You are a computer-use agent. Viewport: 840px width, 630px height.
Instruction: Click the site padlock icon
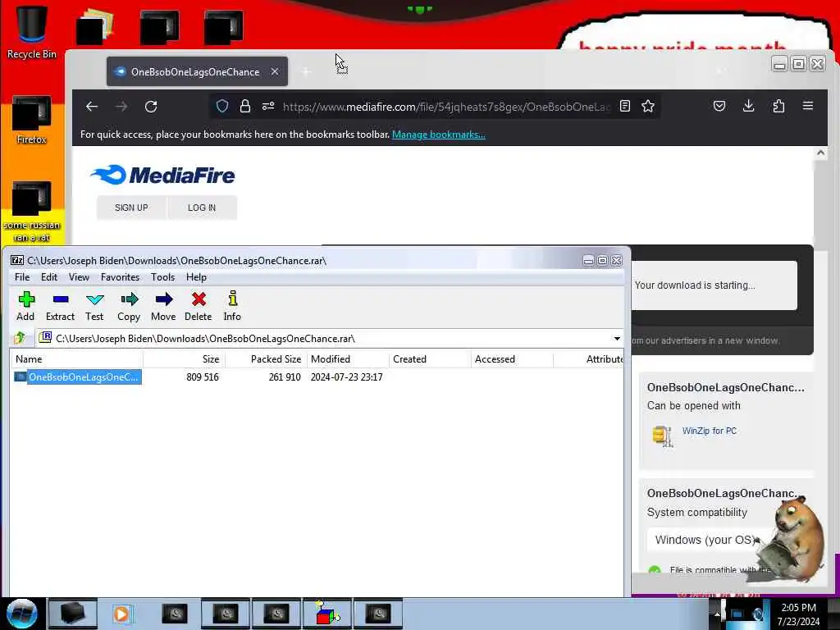244,106
